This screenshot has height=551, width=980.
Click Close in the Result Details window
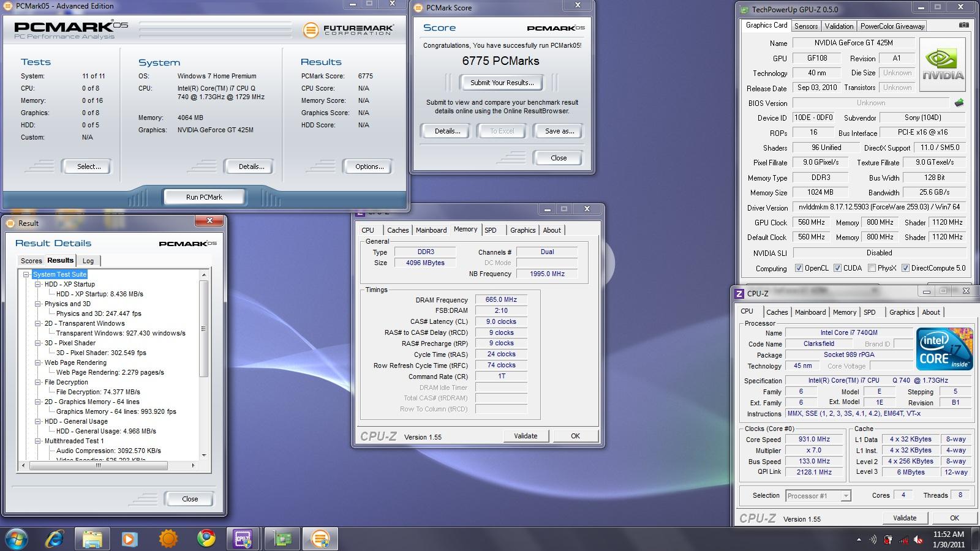(x=190, y=499)
